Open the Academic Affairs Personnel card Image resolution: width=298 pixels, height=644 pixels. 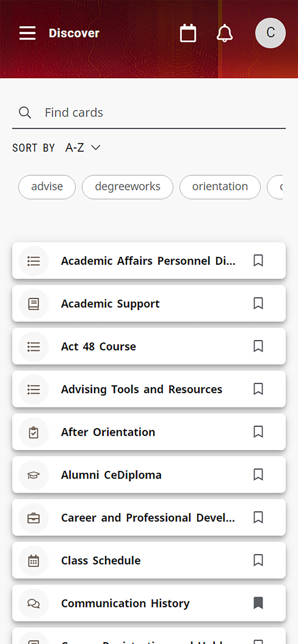tap(149, 260)
